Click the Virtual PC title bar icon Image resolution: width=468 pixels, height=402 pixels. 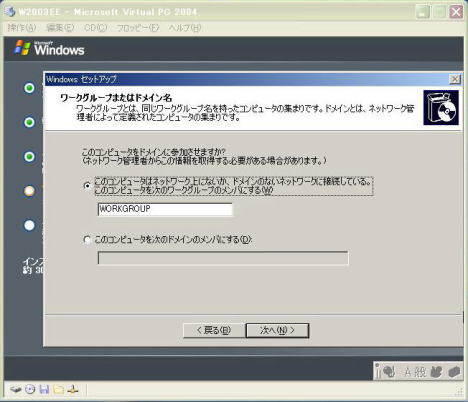coord(10,12)
